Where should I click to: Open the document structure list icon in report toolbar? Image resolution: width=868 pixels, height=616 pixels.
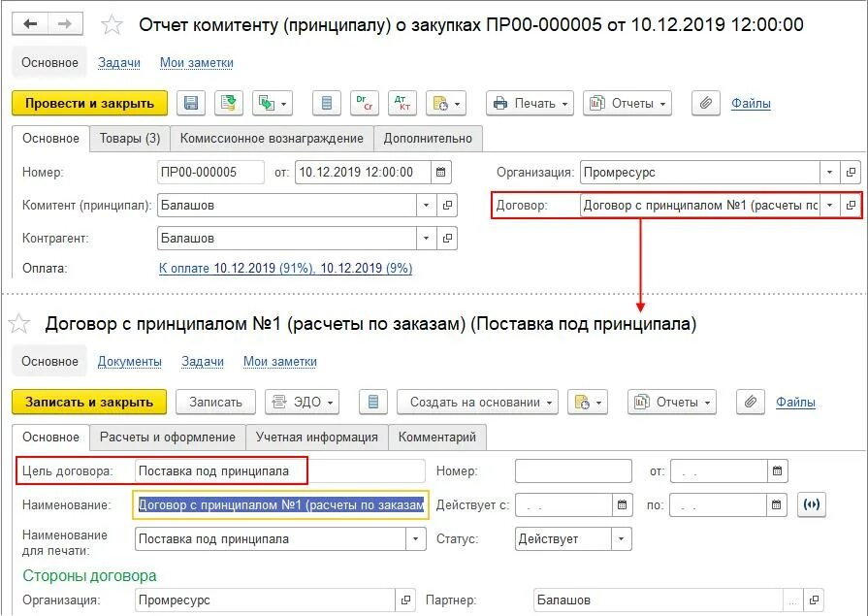[x=327, y=104]
